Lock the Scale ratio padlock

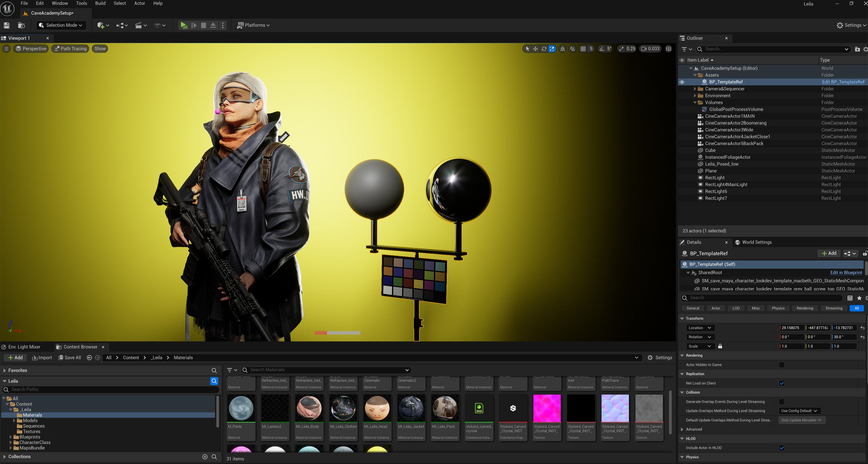click(x=720, y=346)
